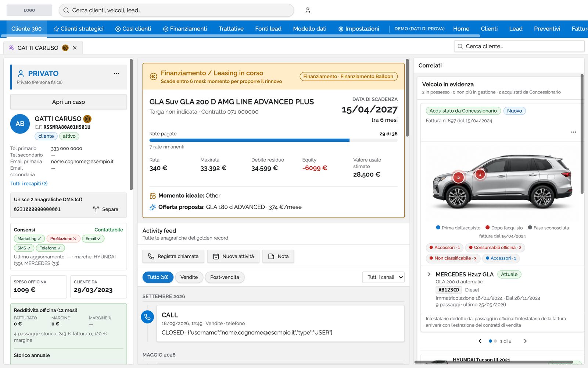This screenshot has width=588, height=368.
Task: Select the Tutto (18) filter pill
Action: pos(158,277)
